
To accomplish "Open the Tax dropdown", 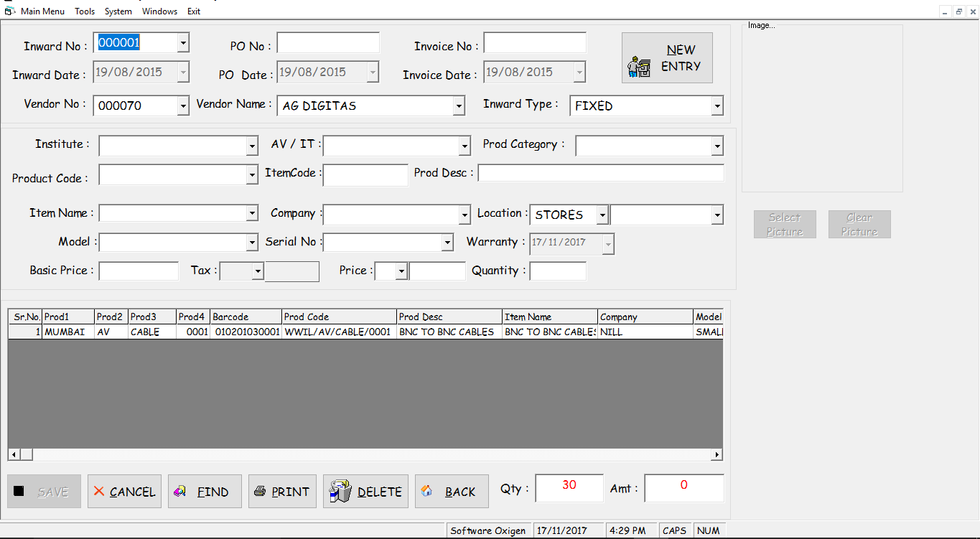I will coord(258,271).
